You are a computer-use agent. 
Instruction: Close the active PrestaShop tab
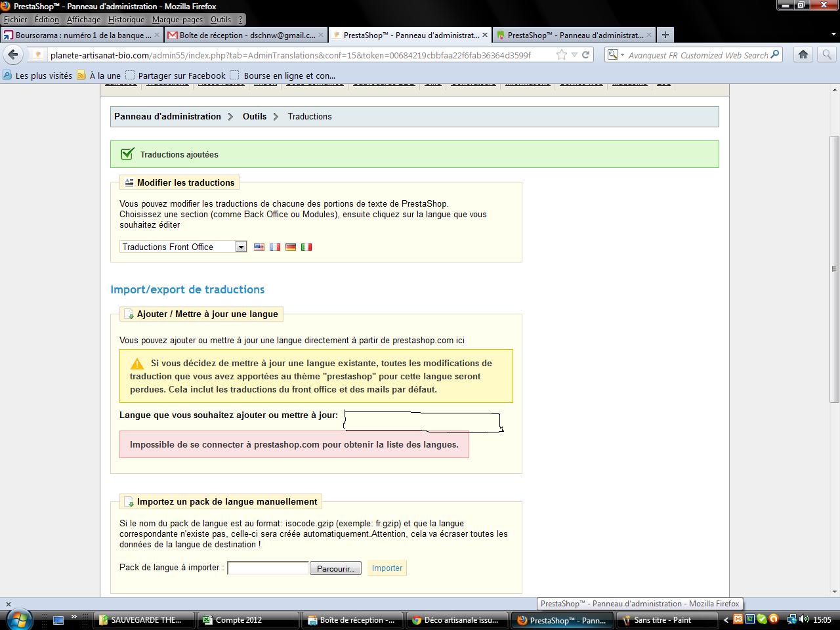(x=486, y=35)
